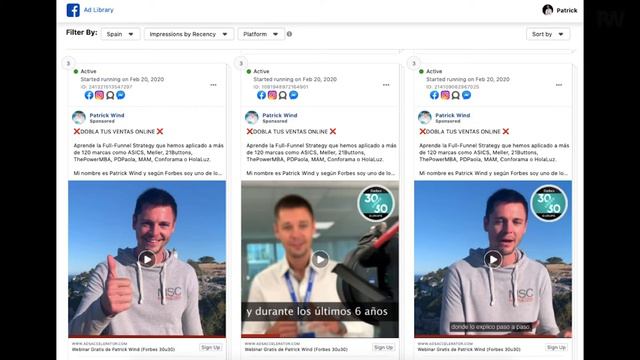
Task: Click the Patrick account name in the header
Action: pyautogui.click(x=567, y=10)
